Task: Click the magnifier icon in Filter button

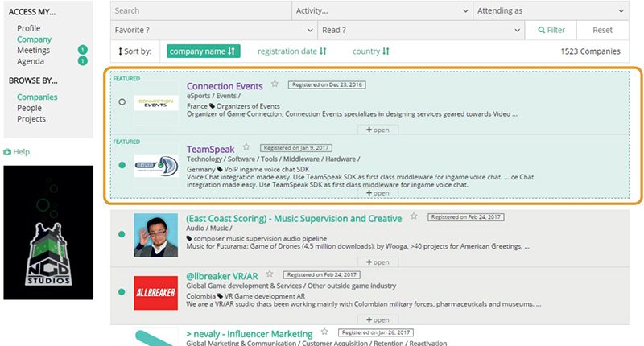Action: click(x=541, y=30)
